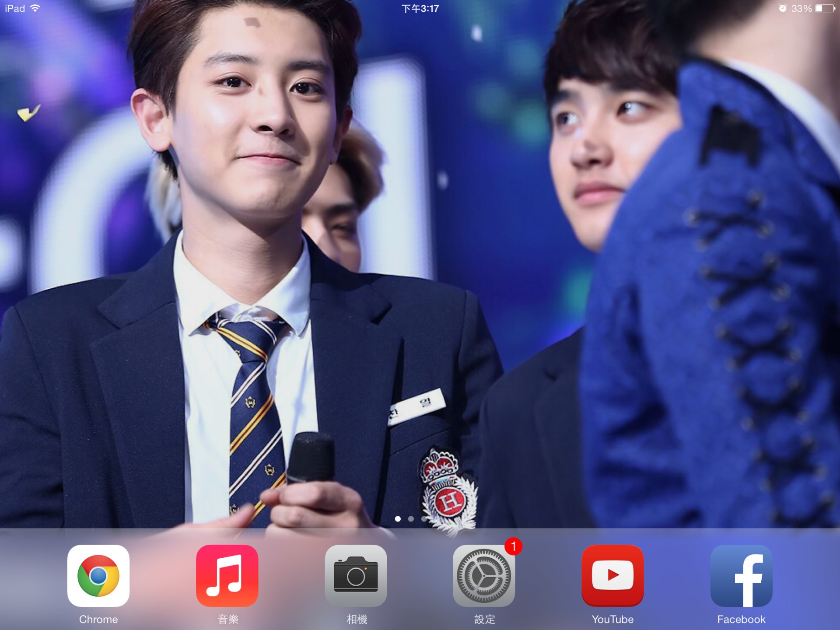Open the Chrome app
This screenshot has height=630, width=840.
tap(98, 575)
